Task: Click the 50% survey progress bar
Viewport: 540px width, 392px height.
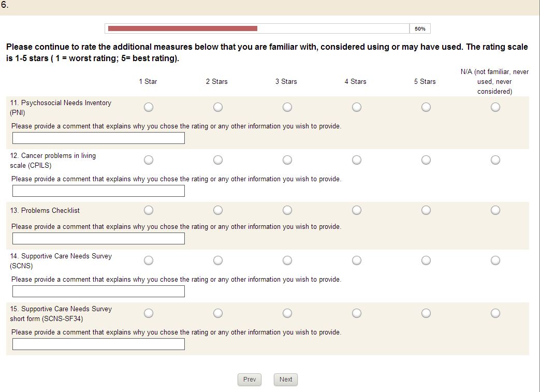Action: pos(258,28)
